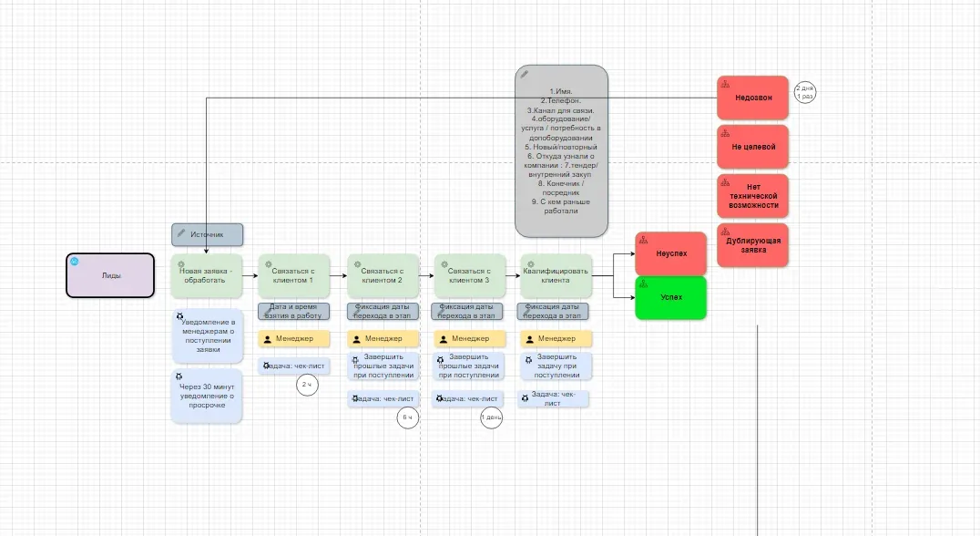
Task: Click gear icon on Связаться с клиентом 3
Action: coord(444,264)
